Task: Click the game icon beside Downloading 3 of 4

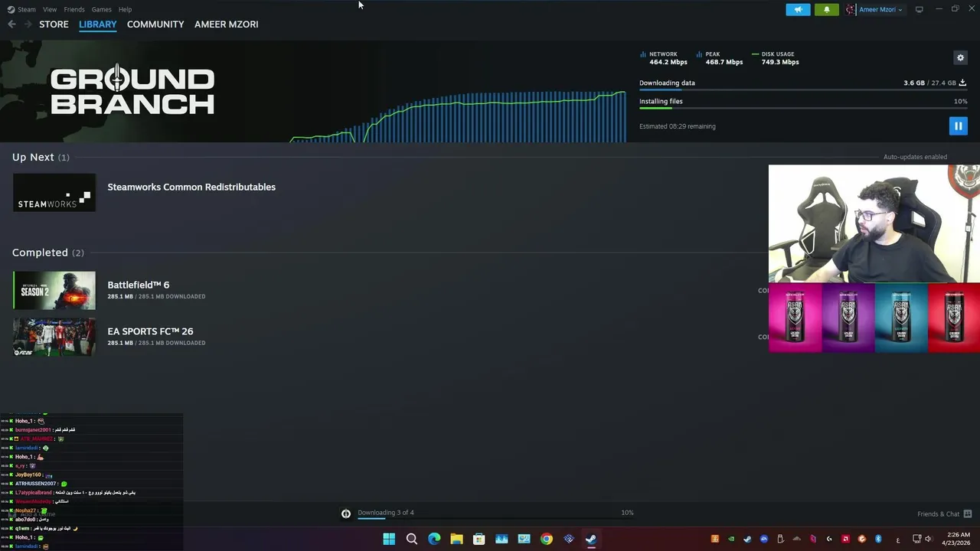Action: click(x=346, y=514)
